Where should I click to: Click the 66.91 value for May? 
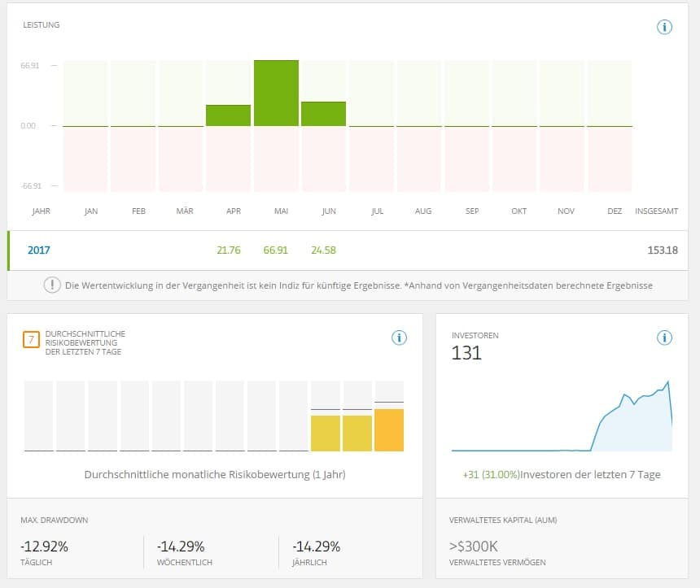pyautogui.click(x=276, y=250)
